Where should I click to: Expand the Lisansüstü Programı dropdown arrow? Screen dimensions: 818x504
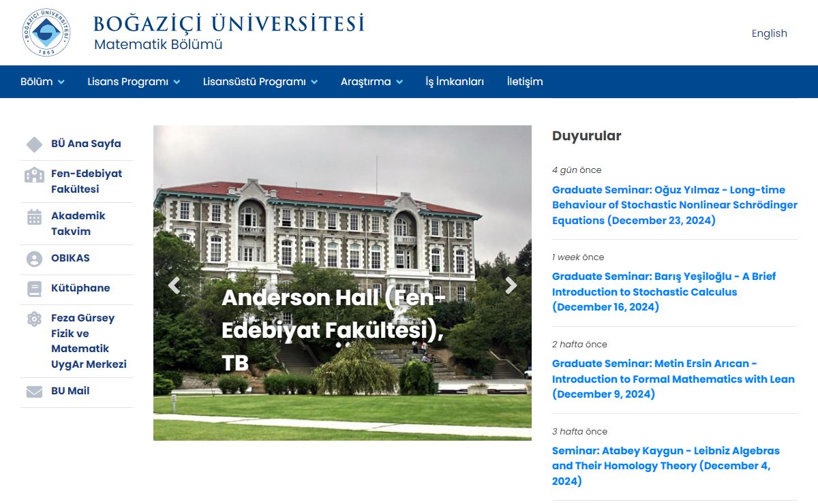tap(314, 82)
